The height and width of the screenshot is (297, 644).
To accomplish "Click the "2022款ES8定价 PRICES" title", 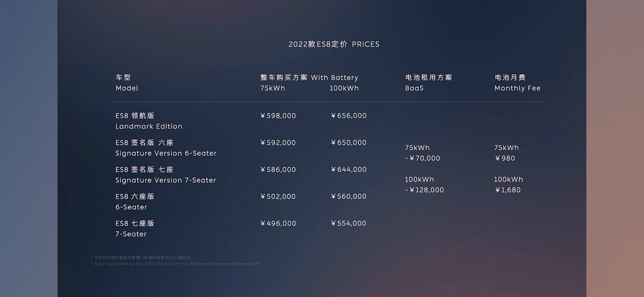I will [334, 44].
